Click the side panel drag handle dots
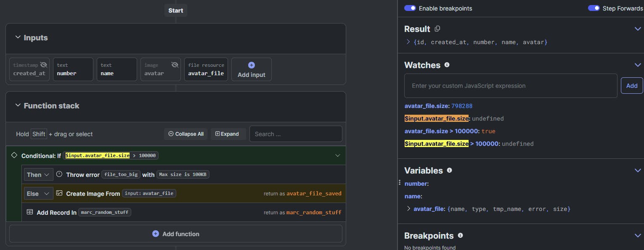644x250 pixels. [400, 183]
